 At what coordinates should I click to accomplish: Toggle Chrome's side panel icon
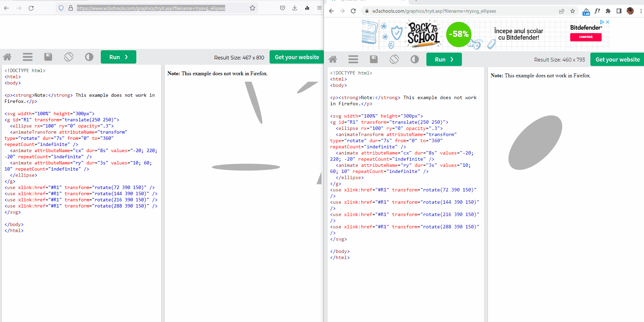[619, 11]
